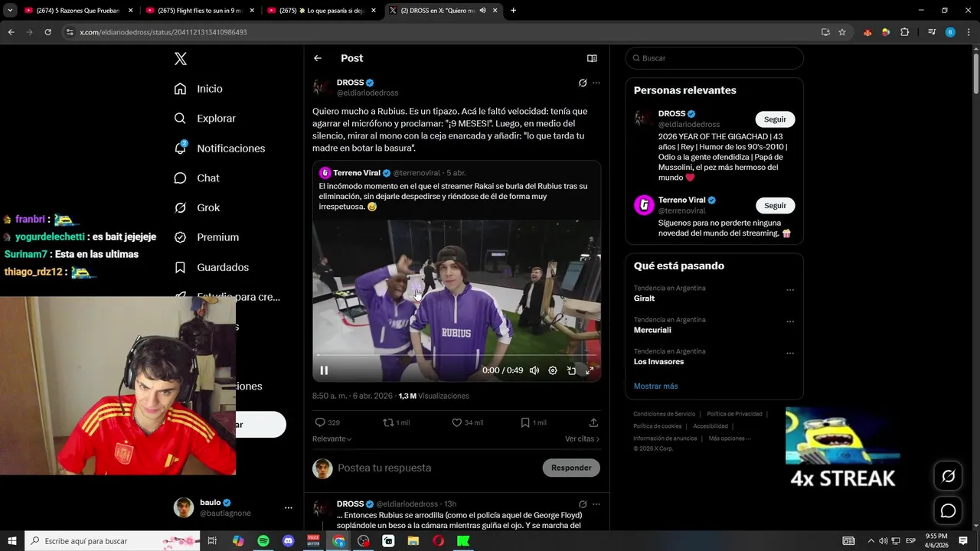Switch to the 'Flight flies to sun' tab
Screen dimensions: 980x551
[x=199, y=11]
